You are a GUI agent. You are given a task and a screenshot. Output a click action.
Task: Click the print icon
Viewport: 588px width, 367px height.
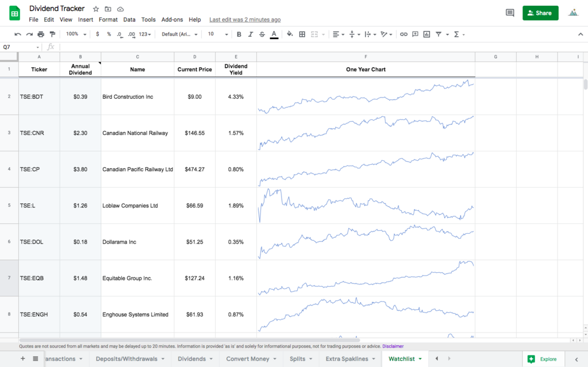click(41, 34)
